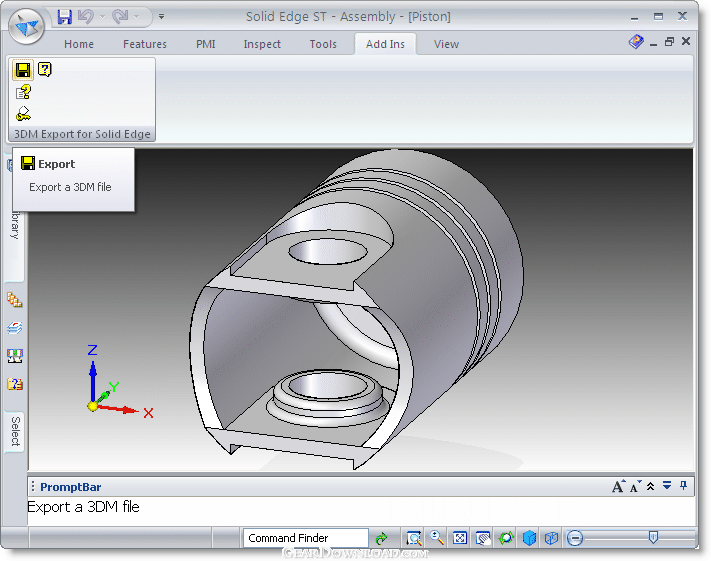The width and height of the screenshot is (711, 561).
Task: Run Command Finder green arrow search
Action: point(381,538)
